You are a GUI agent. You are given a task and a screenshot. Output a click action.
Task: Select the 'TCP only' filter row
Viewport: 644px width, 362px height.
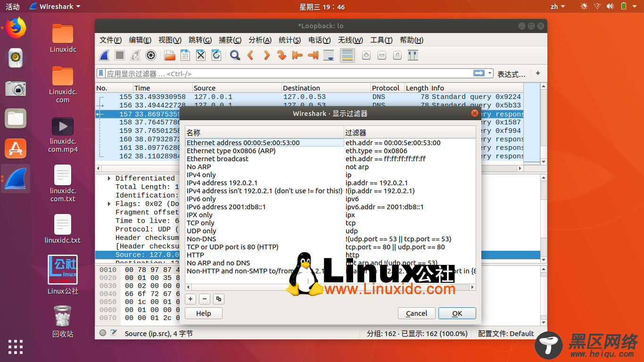330,223
